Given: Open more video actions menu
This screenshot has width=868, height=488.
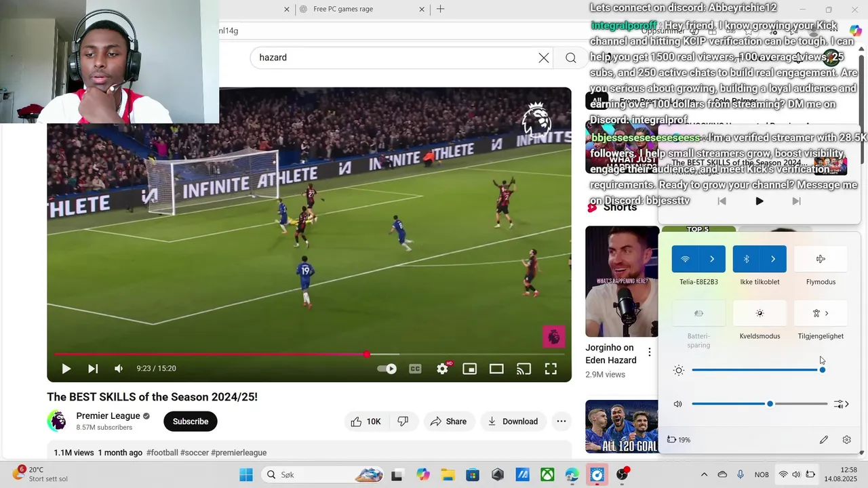Looking at the screenshot, I should tap(561, 422).
